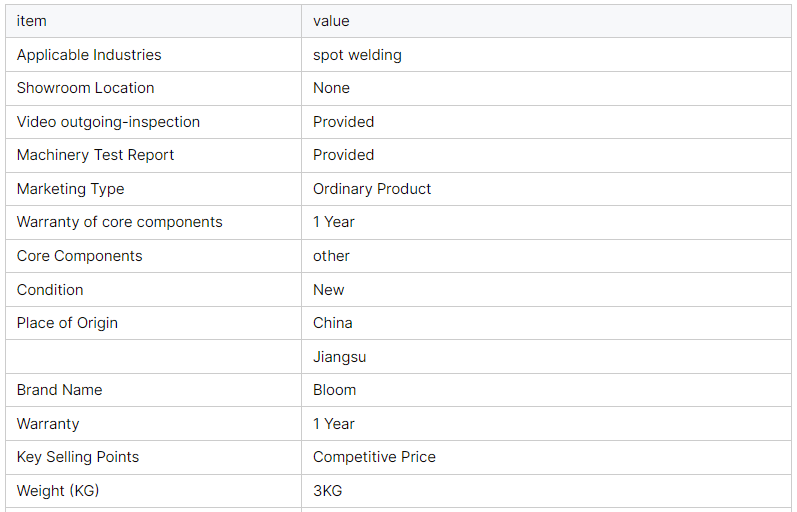The height and width of the screenshot is (512, 797).
Task: Select the 'Ordinary Product' value
Action: (x=372, y=189)
